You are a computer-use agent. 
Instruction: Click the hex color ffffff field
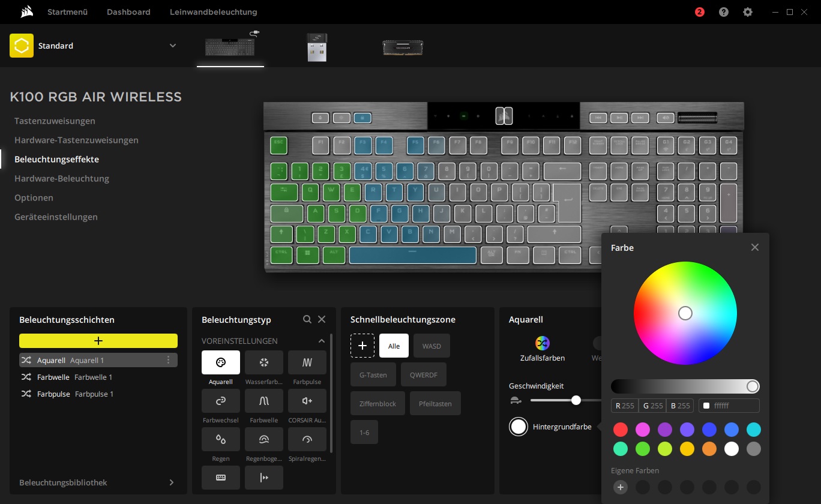point(729,406)
